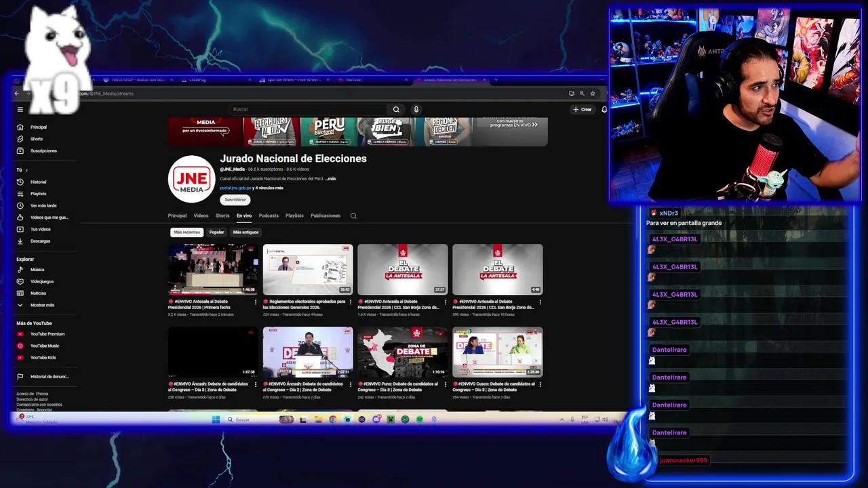Select the Más recientes filter chip
868x488 pixels.
click(x=186, y=232)
